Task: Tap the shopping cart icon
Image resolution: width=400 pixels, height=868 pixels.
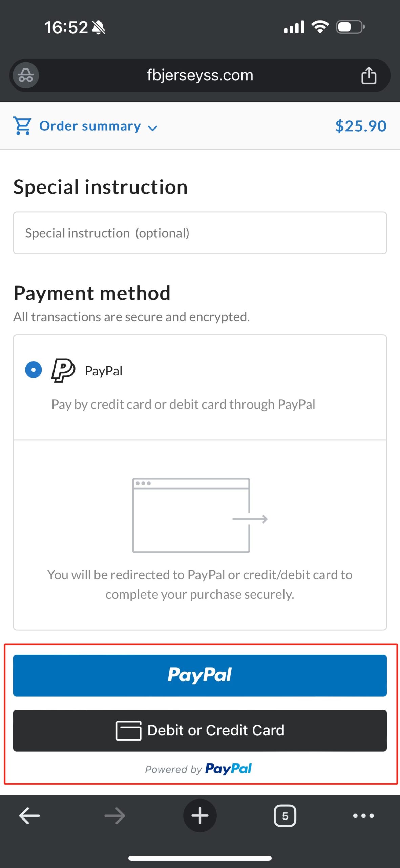Action: pyautogui.click(x=22, y=125)
